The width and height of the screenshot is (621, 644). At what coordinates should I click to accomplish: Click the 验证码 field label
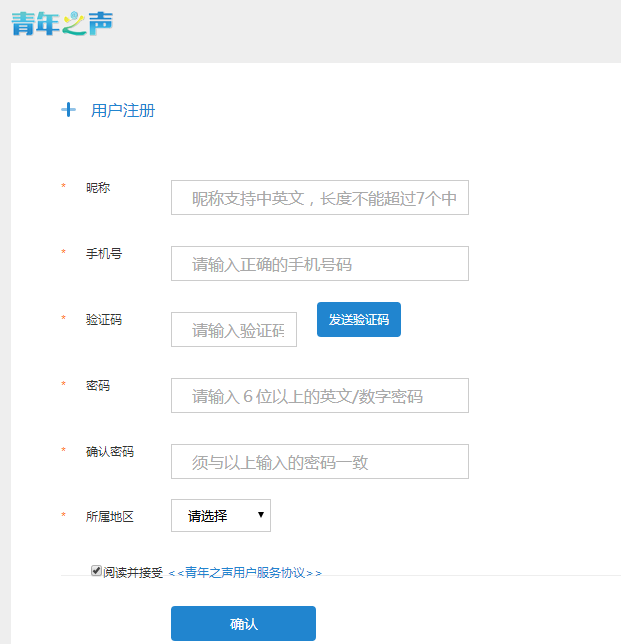[104, 319]
